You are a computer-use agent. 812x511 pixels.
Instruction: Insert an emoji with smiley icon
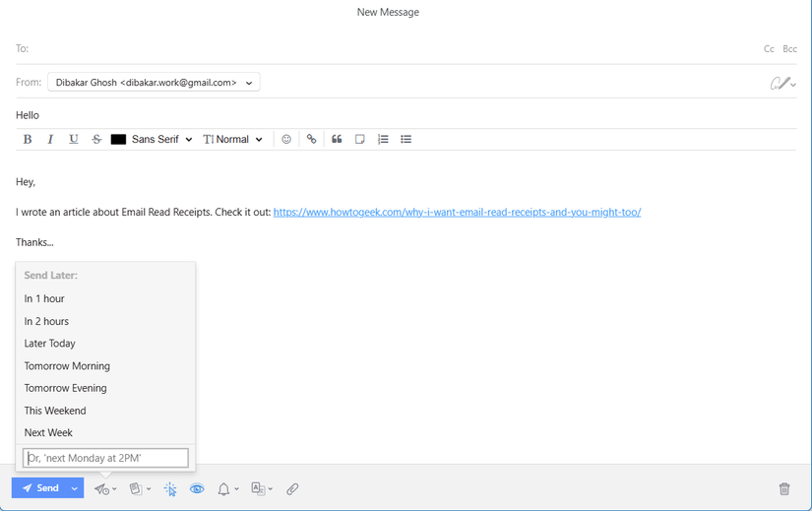tap(286, 139)
